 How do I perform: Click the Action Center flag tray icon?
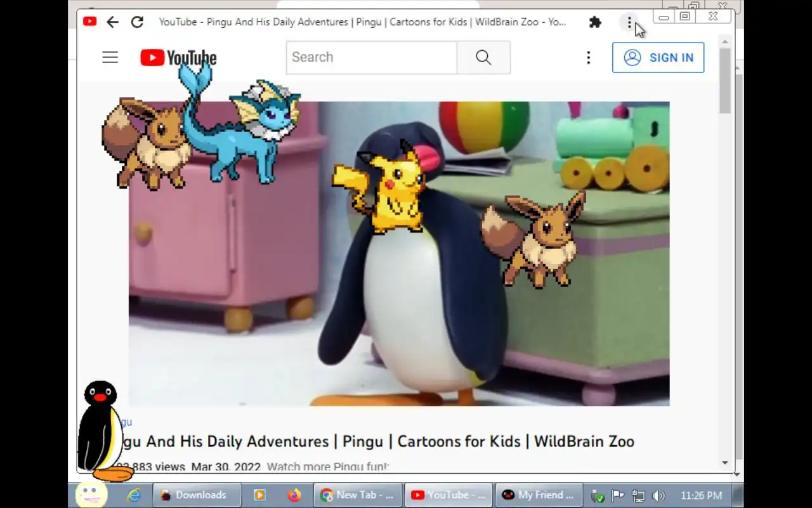[617, 496]
